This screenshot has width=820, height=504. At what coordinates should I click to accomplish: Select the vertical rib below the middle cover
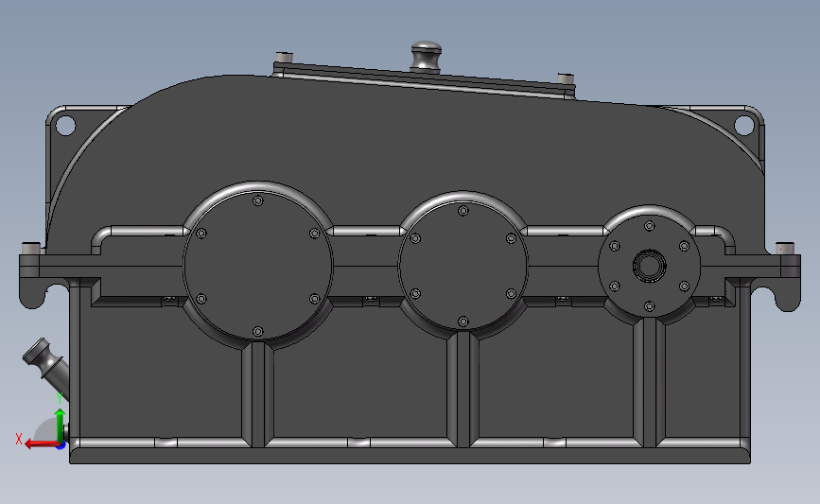pyautogui.click(x=462, y=390)
